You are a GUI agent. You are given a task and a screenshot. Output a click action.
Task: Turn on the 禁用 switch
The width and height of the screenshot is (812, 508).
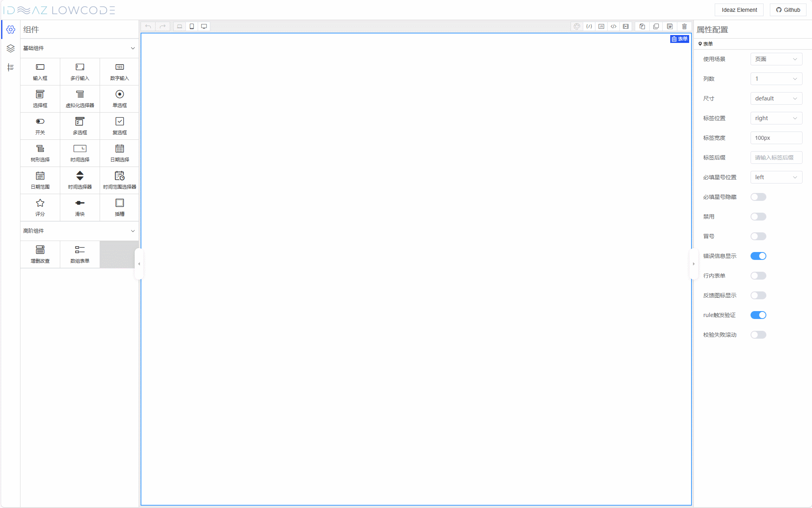758,217
